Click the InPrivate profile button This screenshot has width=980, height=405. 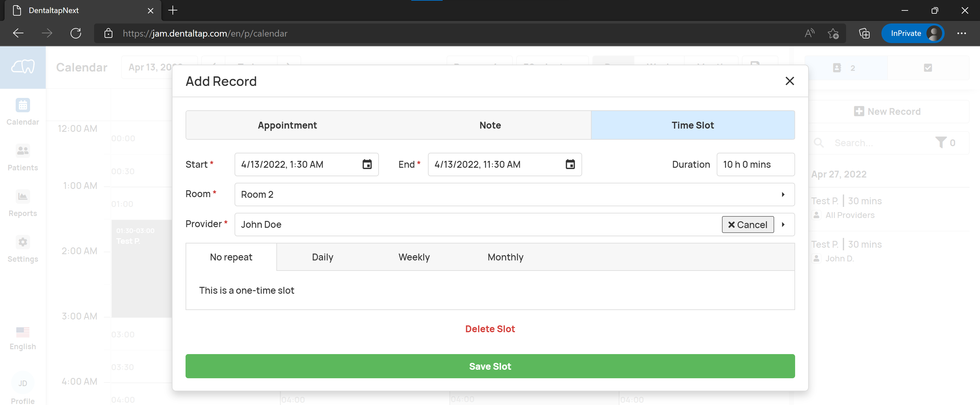(912, 33)
